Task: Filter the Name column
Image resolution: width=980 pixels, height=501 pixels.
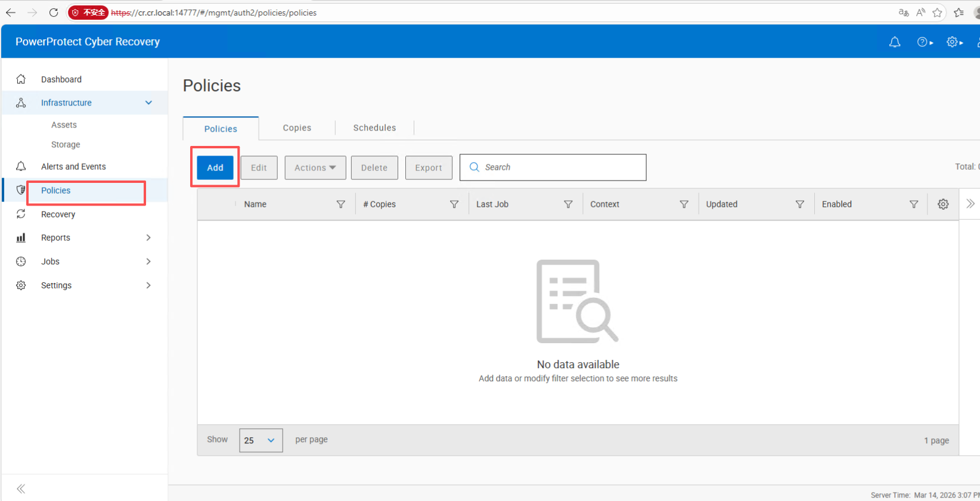Action: coord(341,204)
